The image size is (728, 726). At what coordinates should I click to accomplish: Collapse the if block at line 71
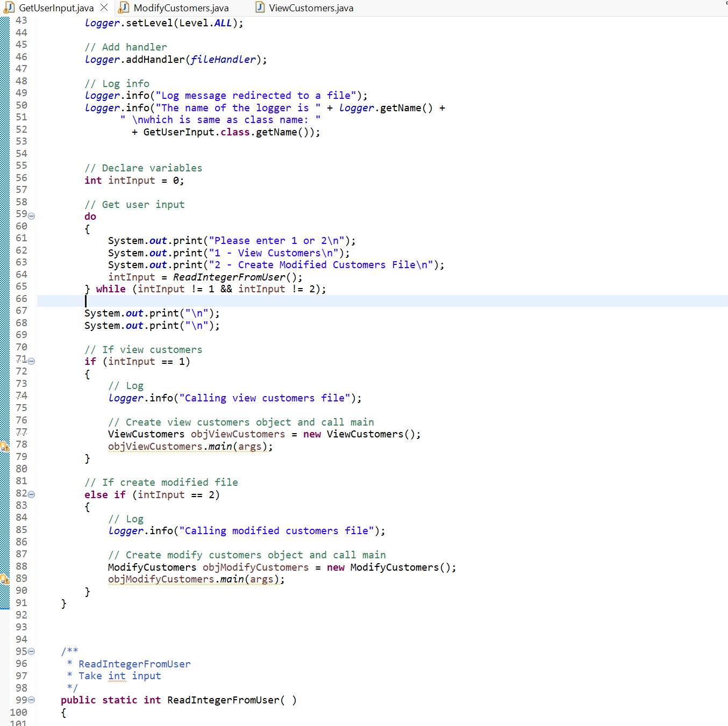(31, 361)
